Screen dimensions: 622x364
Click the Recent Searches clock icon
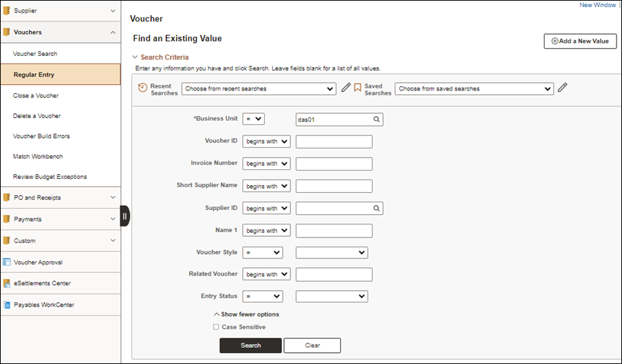coord(142,87)
